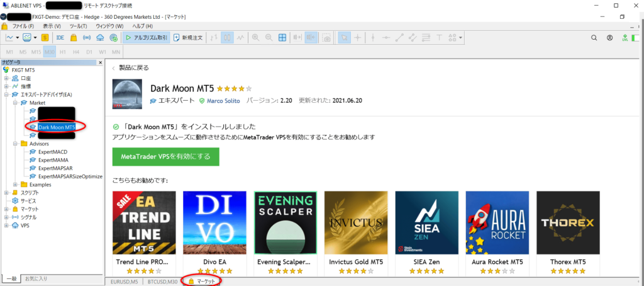Open the new chart icon

9,37
